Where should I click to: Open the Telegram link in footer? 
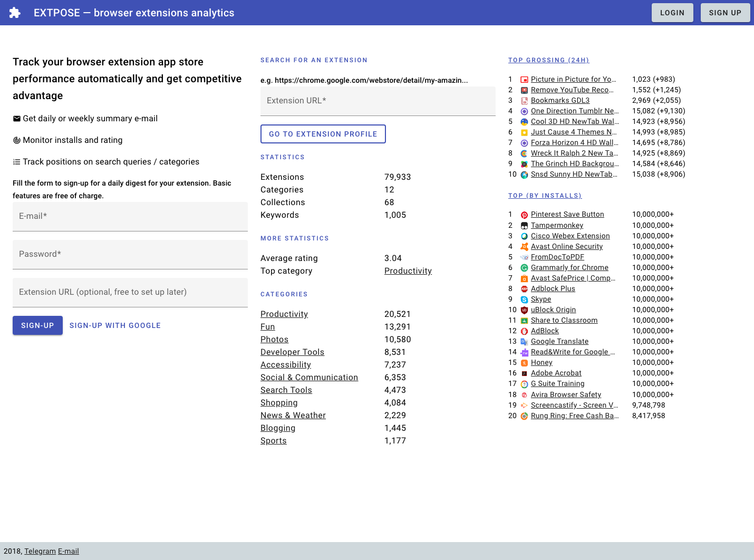pyautogui.click(x=40, y=551)
